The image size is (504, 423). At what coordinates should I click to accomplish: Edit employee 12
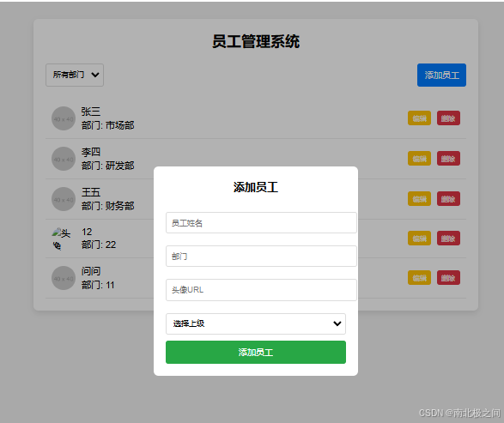[x=419, y=239]
